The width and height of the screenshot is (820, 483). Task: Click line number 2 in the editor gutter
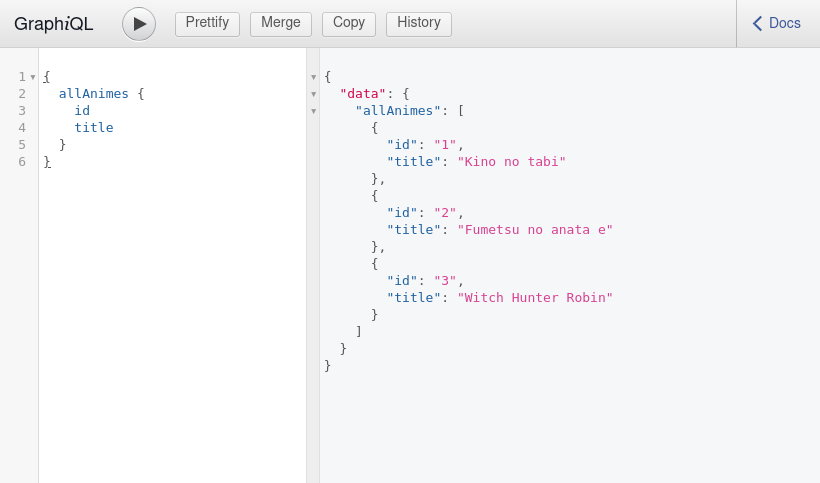[22, 94]
